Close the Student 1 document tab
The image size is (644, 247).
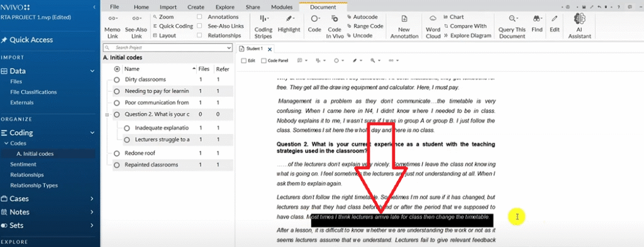coord(270,49)
